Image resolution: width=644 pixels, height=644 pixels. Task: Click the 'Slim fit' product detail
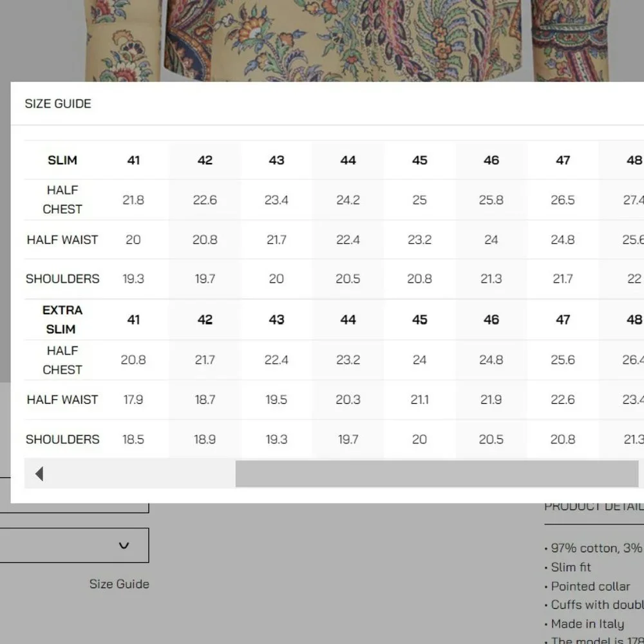pyautogui.click(x=571, y=567)
